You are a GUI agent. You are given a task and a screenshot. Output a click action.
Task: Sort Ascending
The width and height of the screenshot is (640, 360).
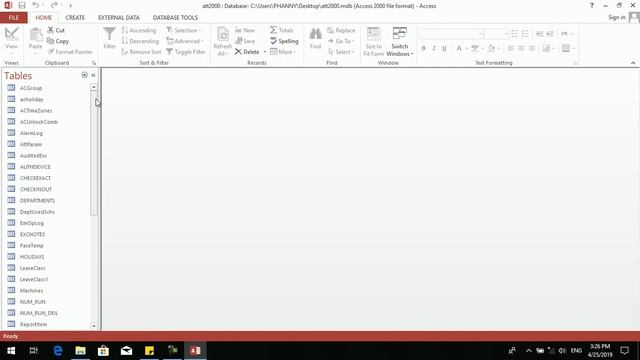[139, 30]
